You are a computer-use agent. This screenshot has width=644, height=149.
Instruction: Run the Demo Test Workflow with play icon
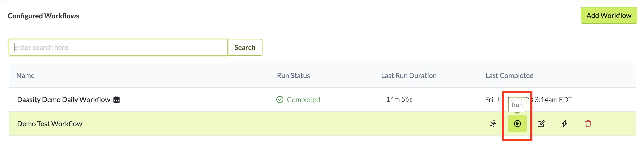coord(517,124)
